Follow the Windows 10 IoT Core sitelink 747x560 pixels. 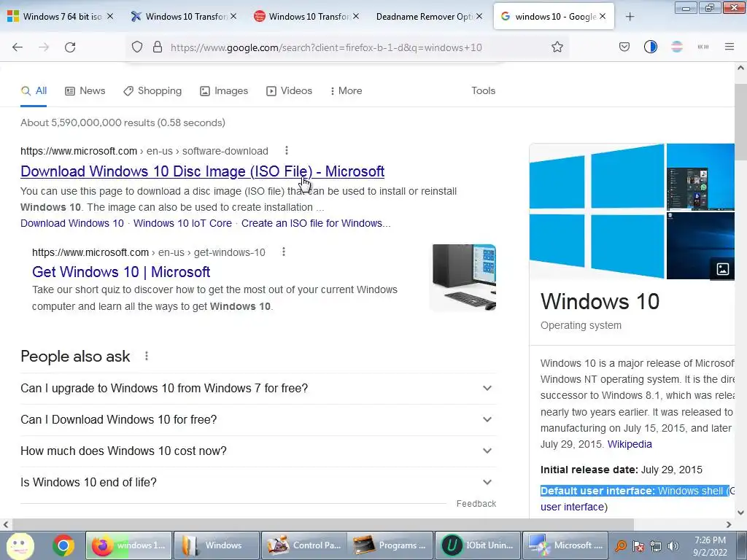click(x=182, y=223)
